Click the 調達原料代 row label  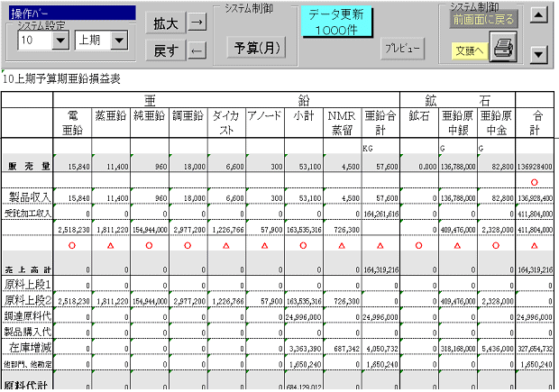point(28,315)
